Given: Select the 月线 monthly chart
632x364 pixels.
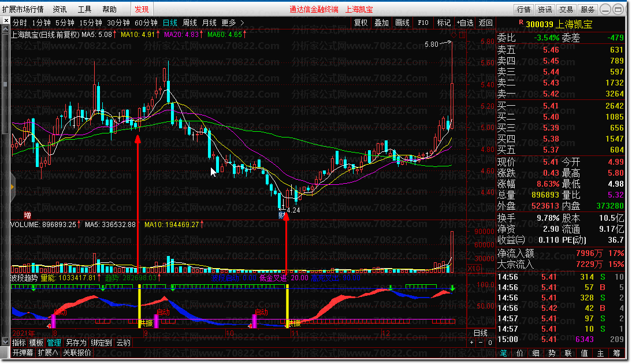Looking at the screenshot, I should [x=209, y=23].
